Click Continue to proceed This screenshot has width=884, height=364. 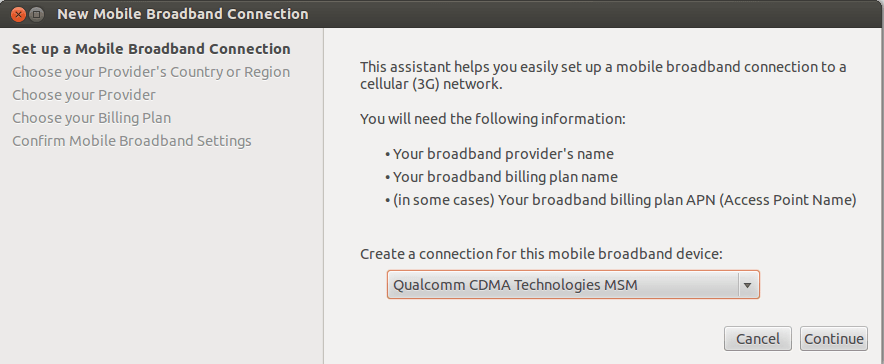click(833, 339)
